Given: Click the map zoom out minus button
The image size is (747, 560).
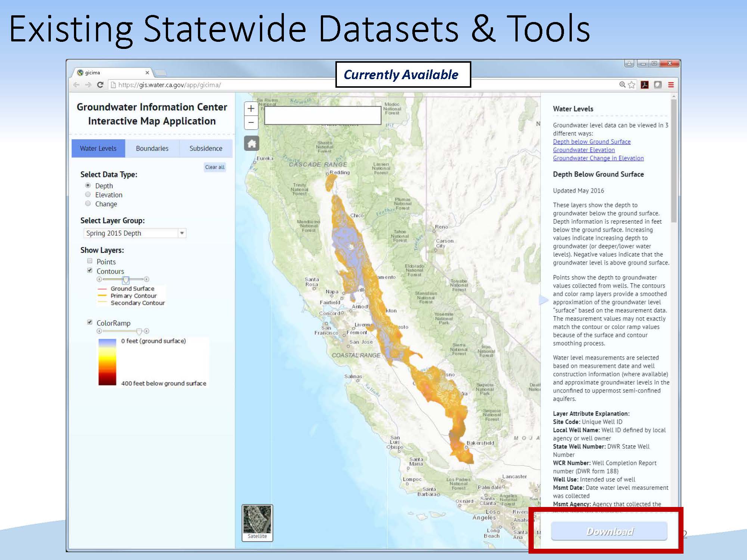Looking at the screenshot, I should click(x=251, y=122).
